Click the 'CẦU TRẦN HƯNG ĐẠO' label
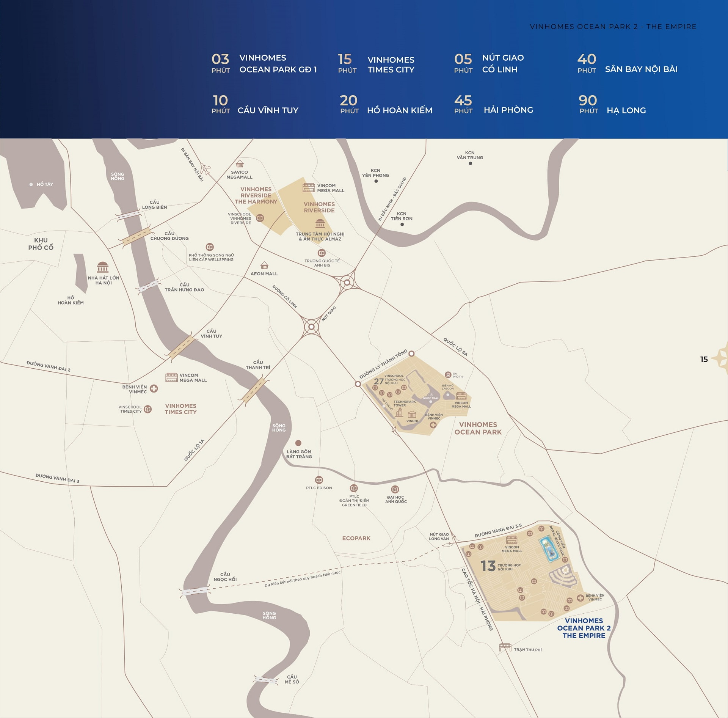 [184, 287]
